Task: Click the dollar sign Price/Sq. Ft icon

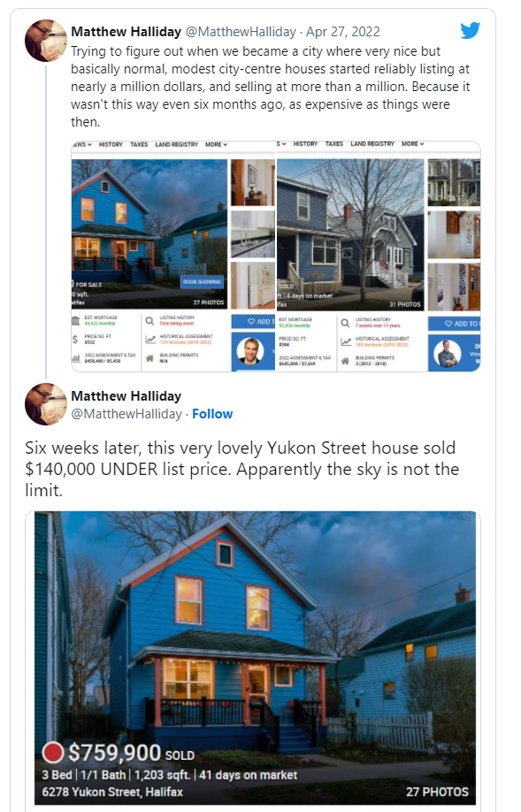Action: 75,339
